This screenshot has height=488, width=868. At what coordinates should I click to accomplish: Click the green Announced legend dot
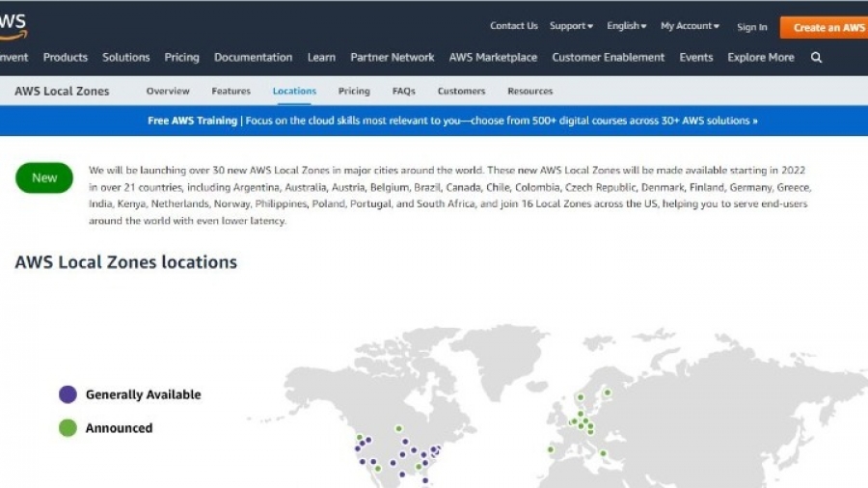click(68, 428)
